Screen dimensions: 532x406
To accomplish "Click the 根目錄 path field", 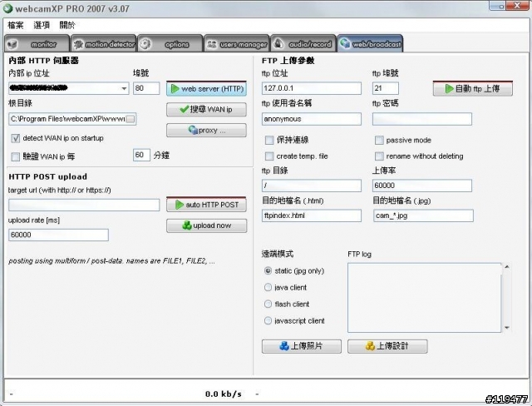I will [72, 119].
